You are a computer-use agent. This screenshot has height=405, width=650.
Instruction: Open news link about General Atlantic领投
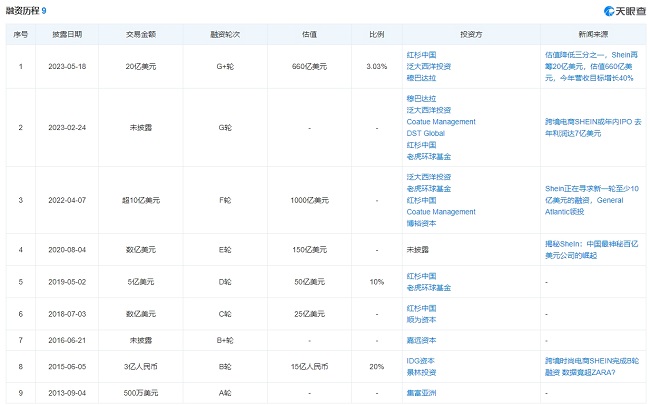tap(592, 200)
